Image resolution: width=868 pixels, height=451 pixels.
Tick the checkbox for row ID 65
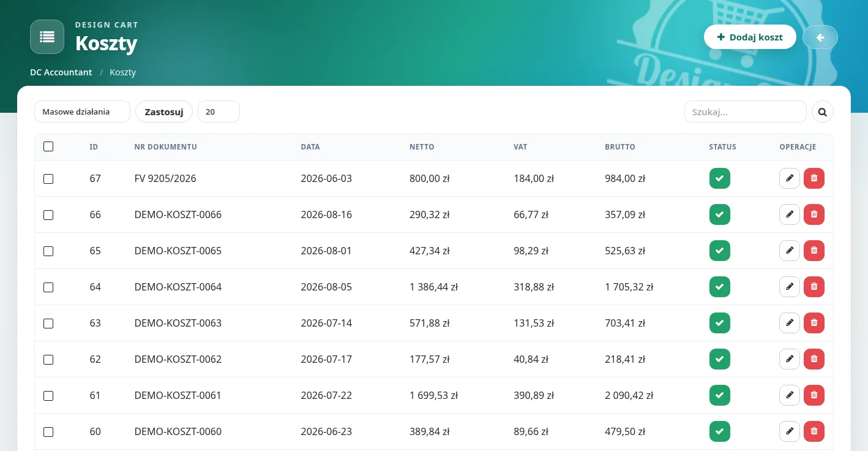[x=48, y=251]
